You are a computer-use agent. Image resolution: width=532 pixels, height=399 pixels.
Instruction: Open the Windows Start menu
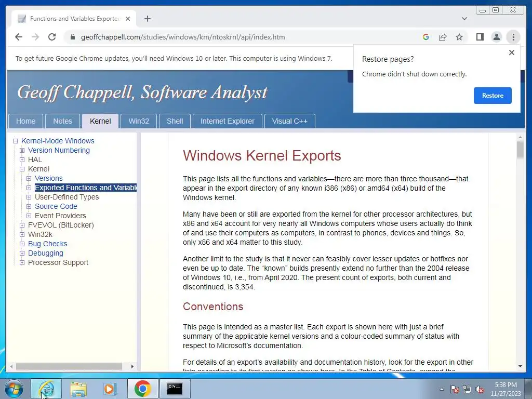point(14,389)
